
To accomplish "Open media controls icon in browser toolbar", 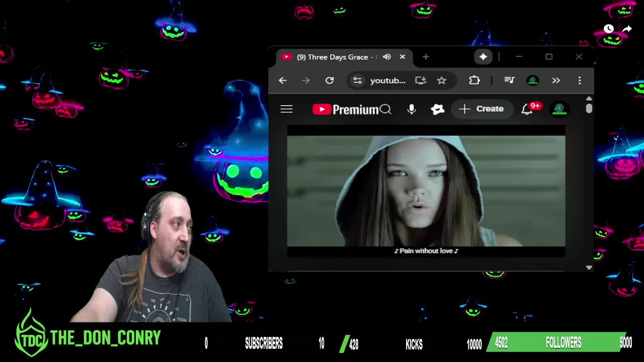I will coord(509,80).
